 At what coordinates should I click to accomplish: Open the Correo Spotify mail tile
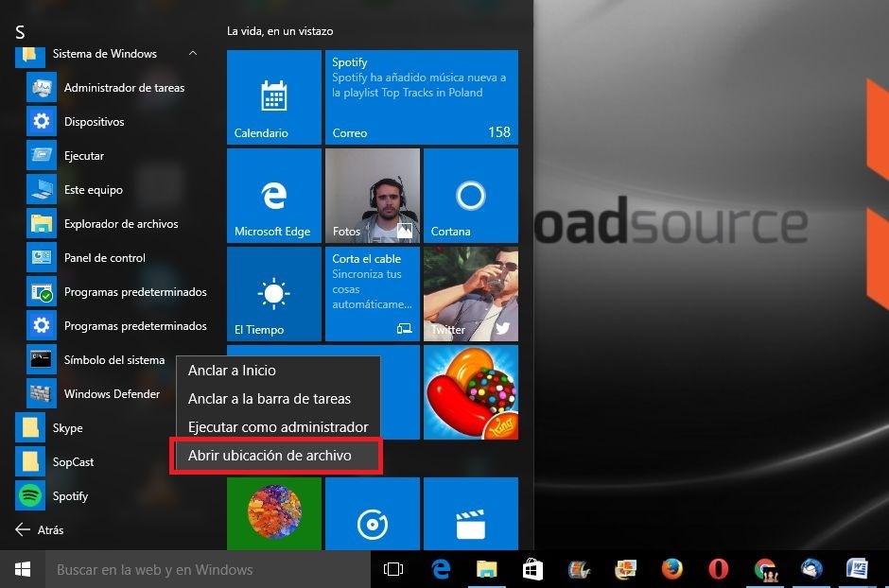[422, 97]
